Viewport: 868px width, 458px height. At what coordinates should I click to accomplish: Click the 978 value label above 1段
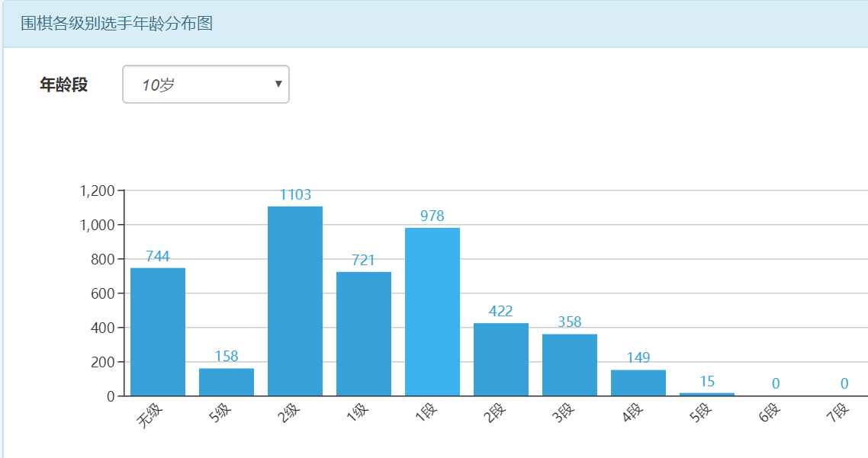[x=432, y=216]
